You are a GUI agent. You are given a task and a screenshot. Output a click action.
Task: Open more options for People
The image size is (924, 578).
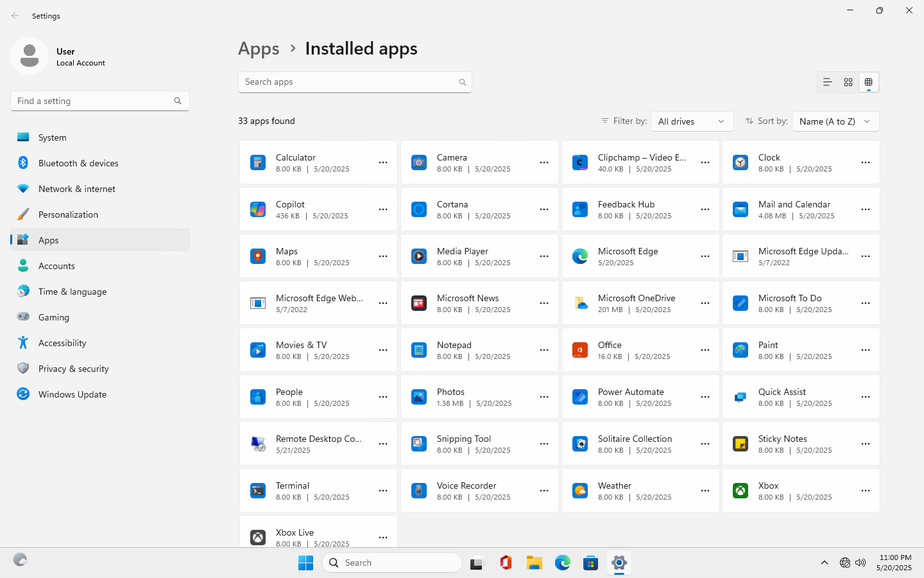[383, 397]
